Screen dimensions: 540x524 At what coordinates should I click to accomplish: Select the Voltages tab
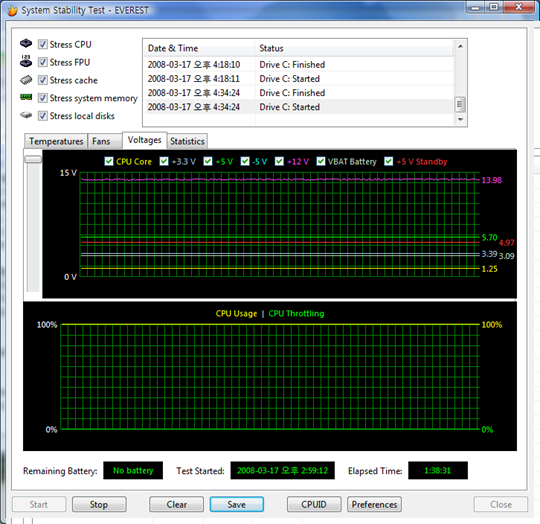pyautogui.click(x=145, y=140)
